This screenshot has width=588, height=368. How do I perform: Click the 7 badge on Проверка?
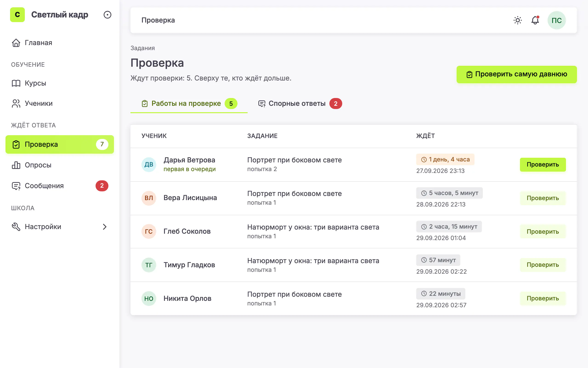click(102, 144)
